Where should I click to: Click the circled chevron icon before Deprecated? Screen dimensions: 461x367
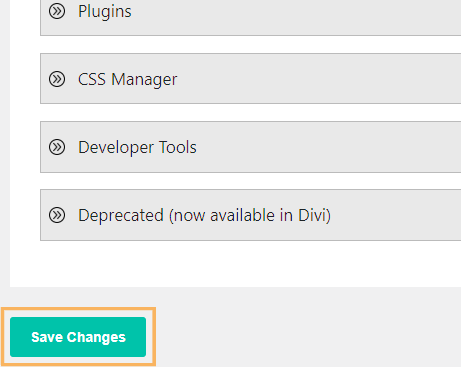(57, 215)
